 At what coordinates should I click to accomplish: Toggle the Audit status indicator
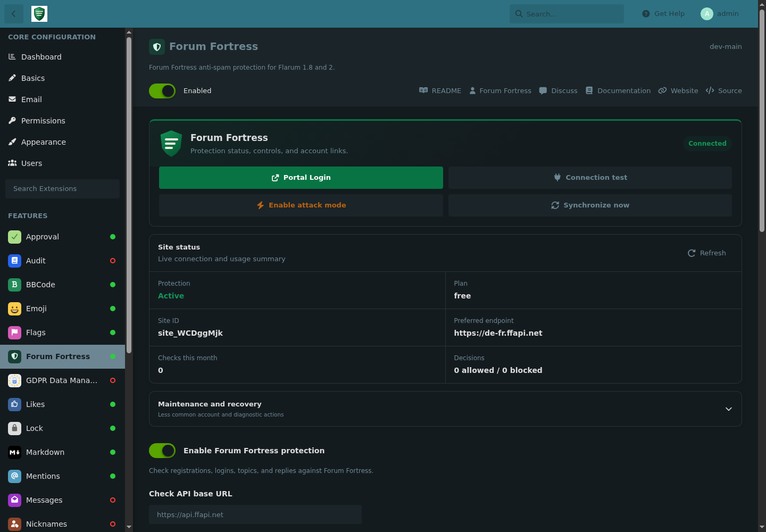point(113,261)
